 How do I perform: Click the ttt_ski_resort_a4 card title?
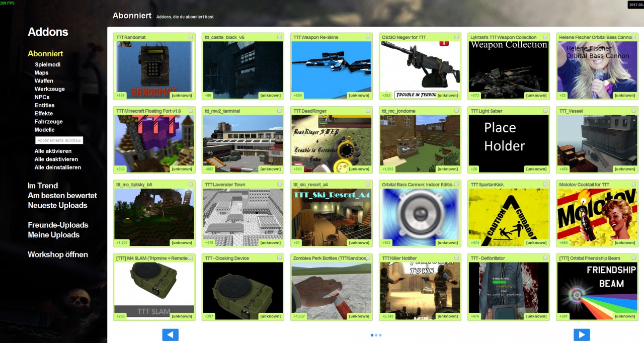310,185
